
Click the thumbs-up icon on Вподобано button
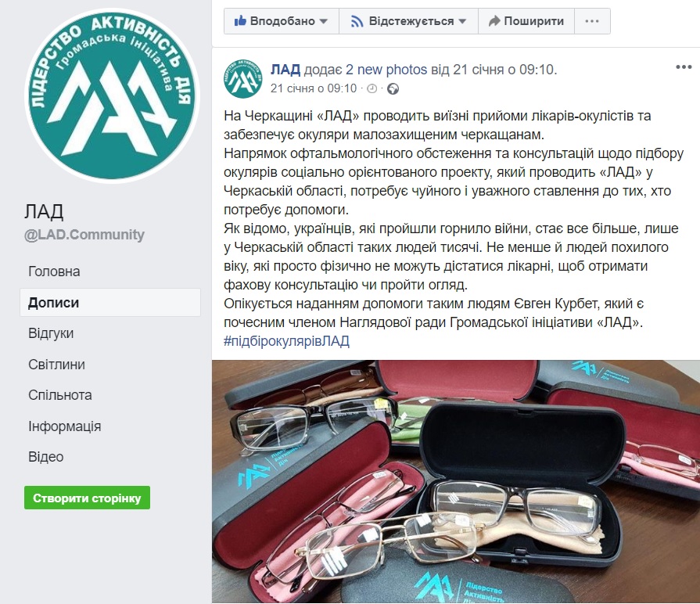point(240,20)
